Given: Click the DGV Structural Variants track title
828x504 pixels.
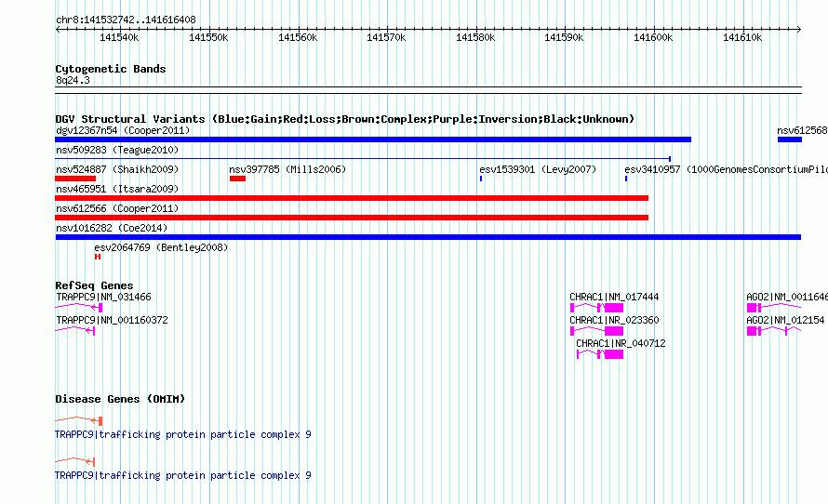Looking at the screenshot, I should pyautogui.click(x=345, y=119).
